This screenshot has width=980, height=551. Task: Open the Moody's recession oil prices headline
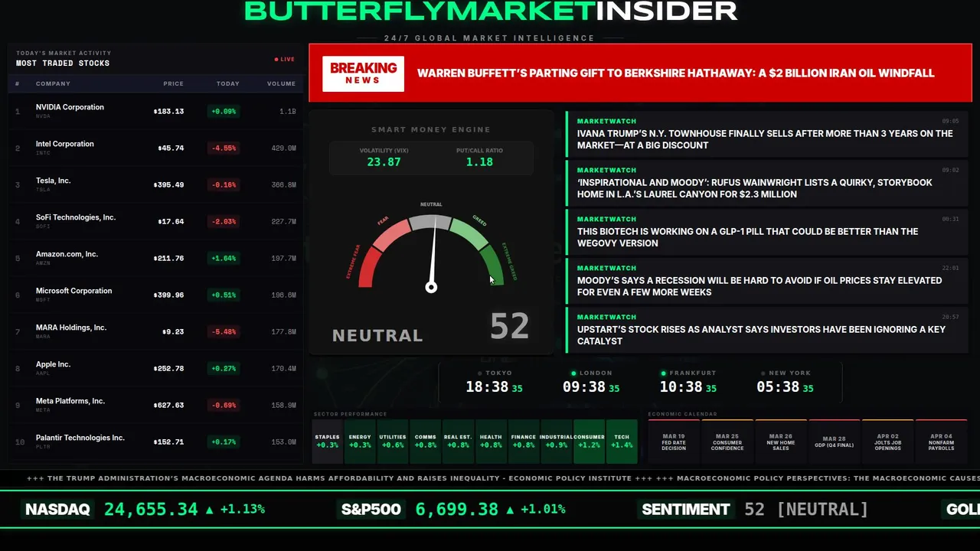point(767,280)
